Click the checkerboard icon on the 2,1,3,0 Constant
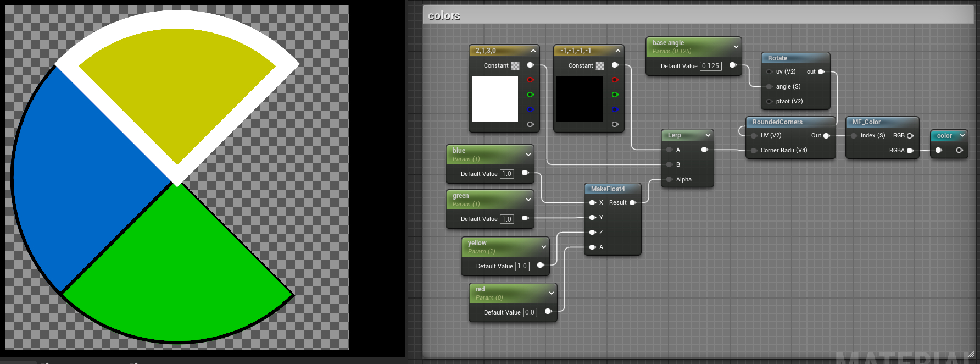The image size is (980, 364). point(515,65)
